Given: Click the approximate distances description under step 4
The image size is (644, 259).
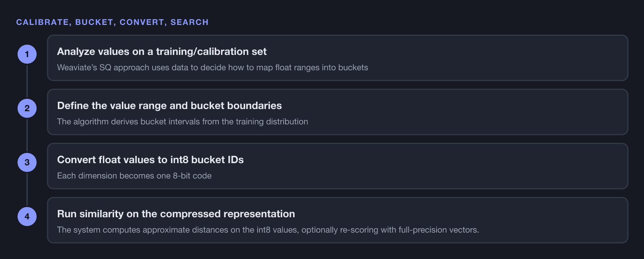Looking at the screenshot, I should [x=268, y=230].
